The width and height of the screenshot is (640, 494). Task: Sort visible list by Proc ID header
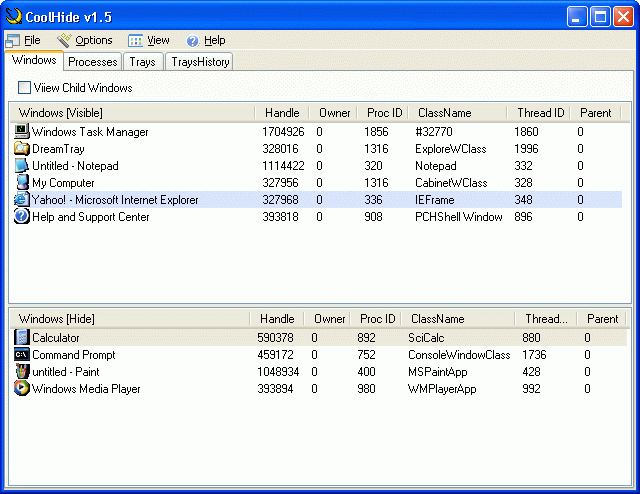click(x=384, y=113)
